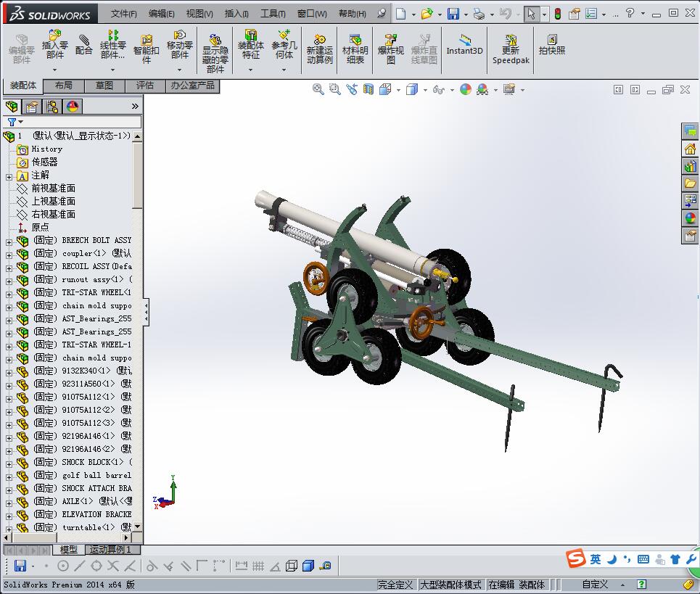
Task: Open the dropdown arrow under 参考几何体
Action: (x=284, y=70)
